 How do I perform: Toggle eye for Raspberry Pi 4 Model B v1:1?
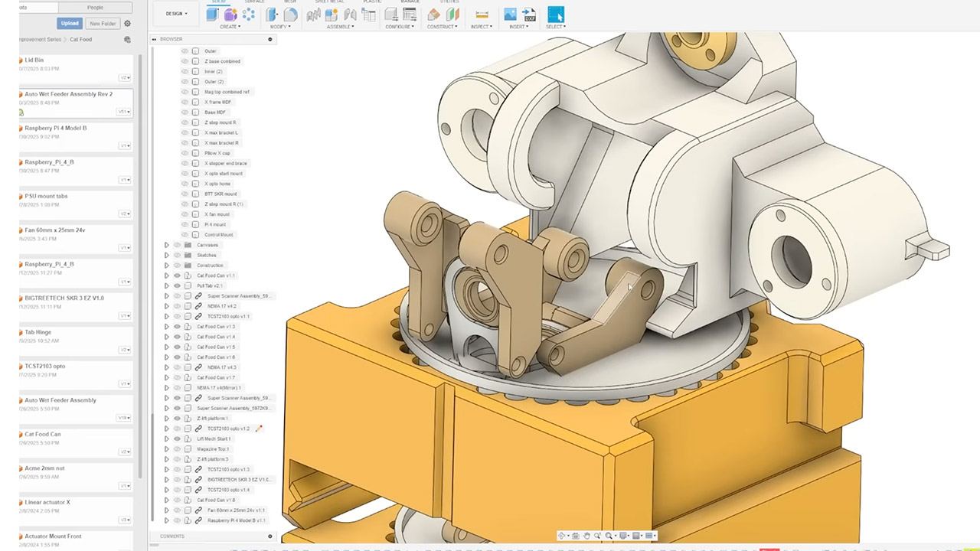click(177, 520)
